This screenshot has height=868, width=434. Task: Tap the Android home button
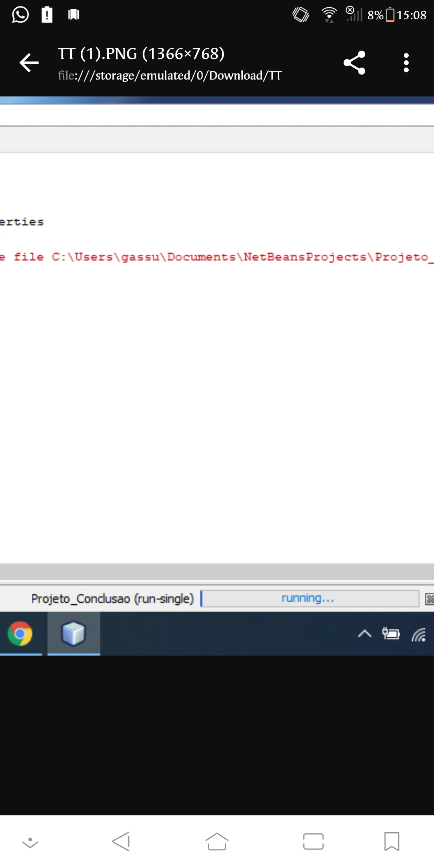coord(217,841)
